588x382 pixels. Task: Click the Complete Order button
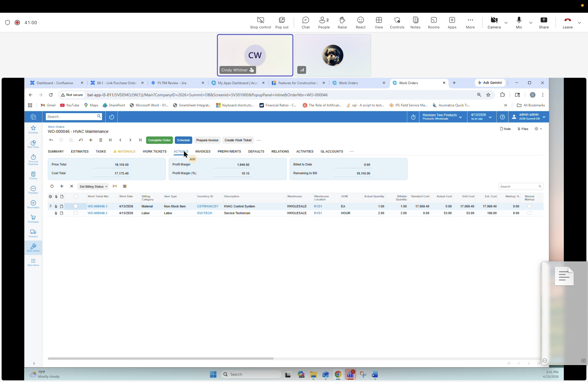[159, 140]
